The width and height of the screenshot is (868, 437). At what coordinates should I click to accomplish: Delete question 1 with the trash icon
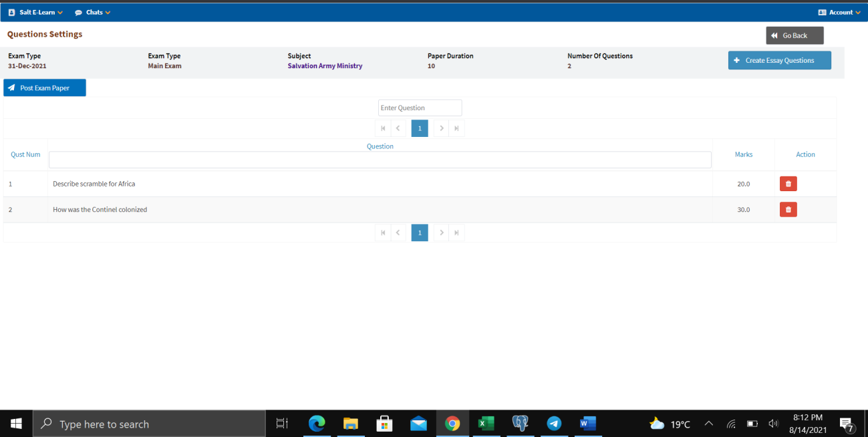[x=788, y=184]
